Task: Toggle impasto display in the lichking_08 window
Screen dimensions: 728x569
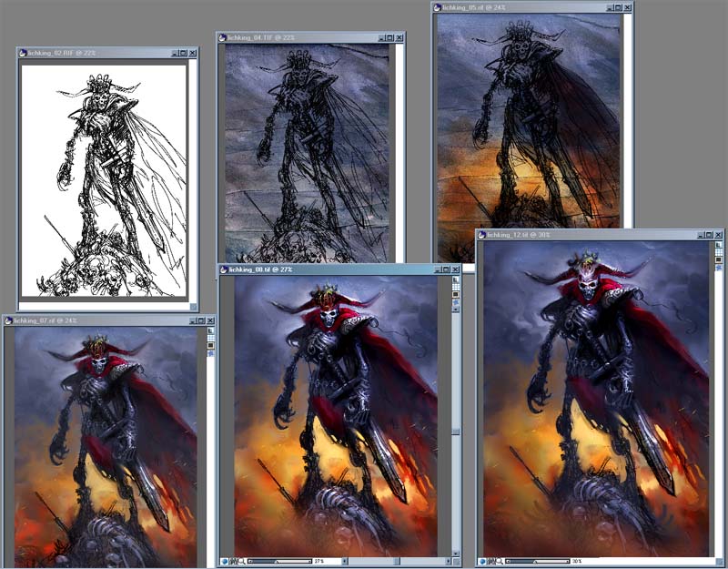Action: click(456, 302)
